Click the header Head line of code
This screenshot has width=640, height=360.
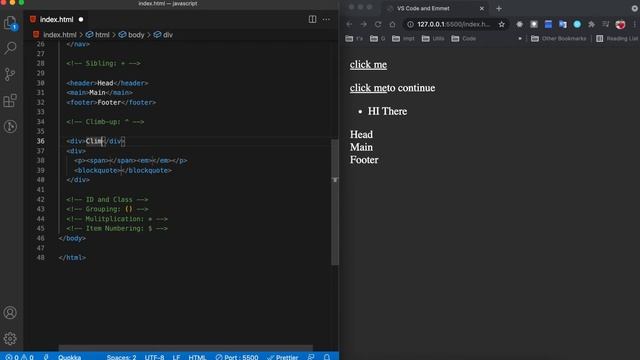coord(107,83)
